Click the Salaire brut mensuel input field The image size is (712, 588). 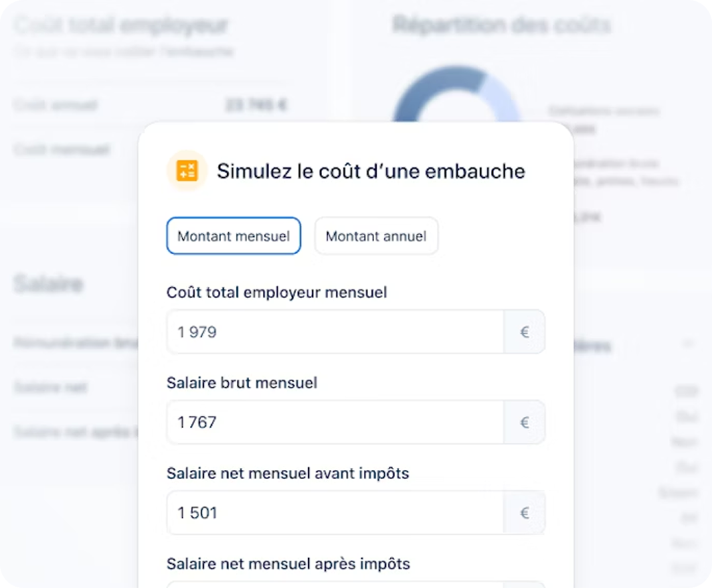point(335,422)
